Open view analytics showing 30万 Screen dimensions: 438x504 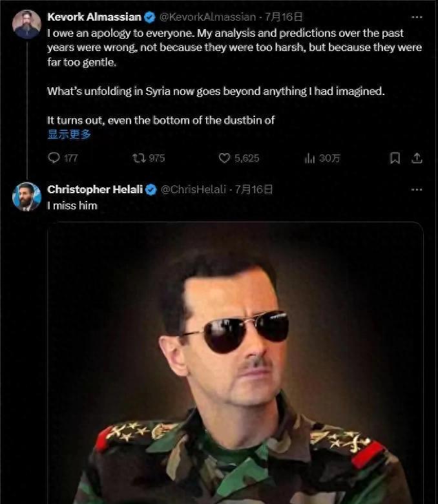pyautogui.click(x=310, y=158)
